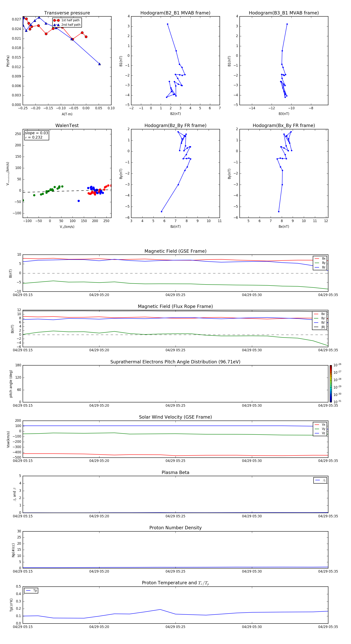Image resolution: width=351 pixels, height=644 pixels.
Task: Click 'Hodogram(B2_B1 MVAB frame)' title
Action: coord(175,13)
